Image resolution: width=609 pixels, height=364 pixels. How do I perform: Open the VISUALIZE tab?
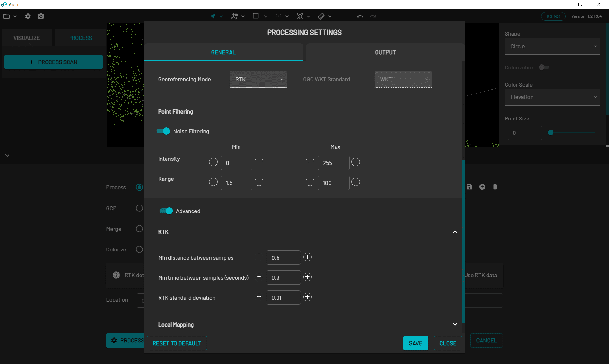[27, 38]
